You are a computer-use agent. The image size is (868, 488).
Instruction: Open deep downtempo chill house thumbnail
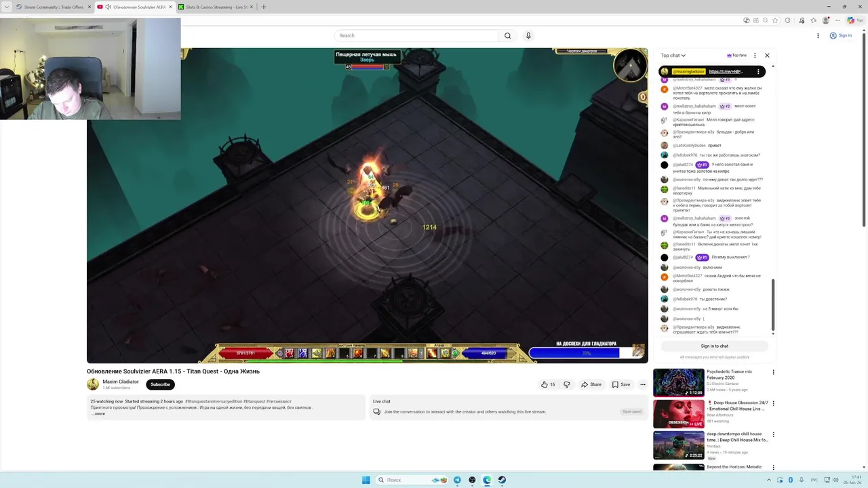[678, 445]
